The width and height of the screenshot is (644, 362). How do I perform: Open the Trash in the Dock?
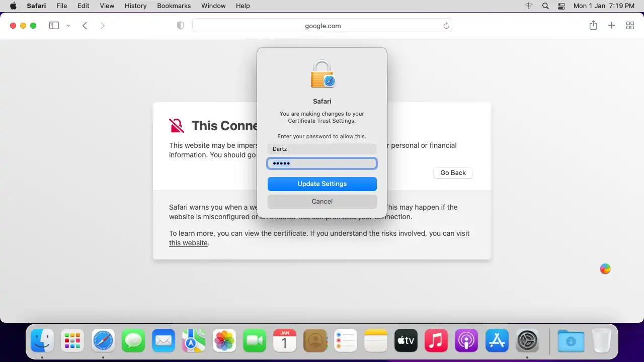pyautogui.click(x=602, y=341)
